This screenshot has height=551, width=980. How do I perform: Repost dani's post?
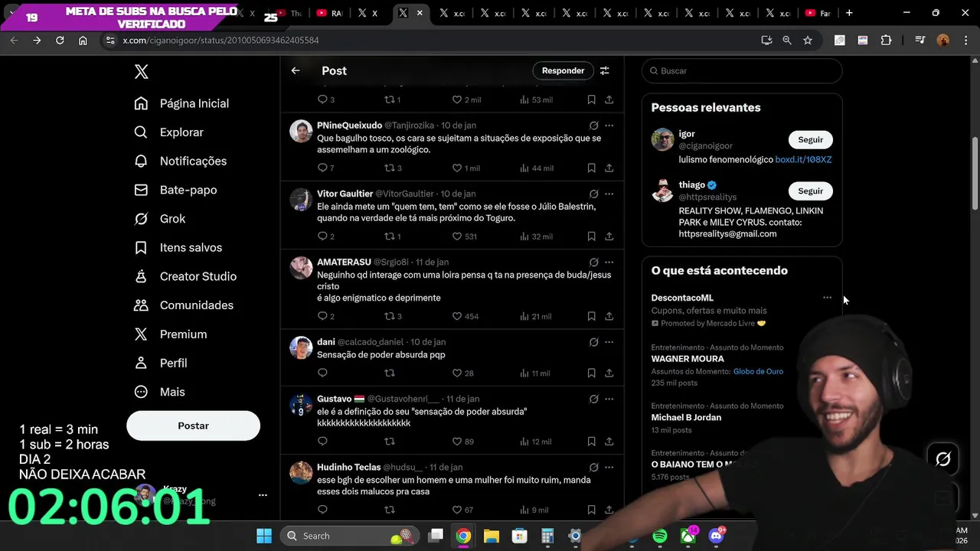click(x=390, y=373)
